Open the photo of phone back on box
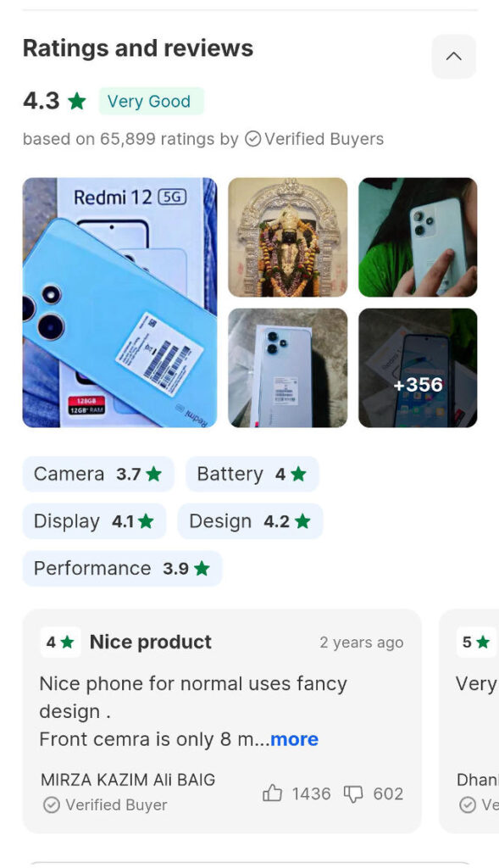This screenshot has height=868, width=499. pos(288,368)
